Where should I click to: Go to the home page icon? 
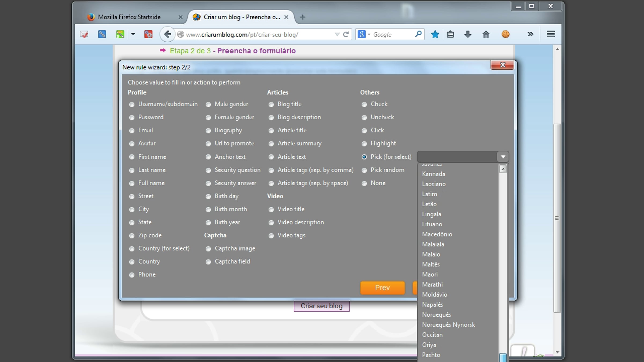click(x=486, y=34)
